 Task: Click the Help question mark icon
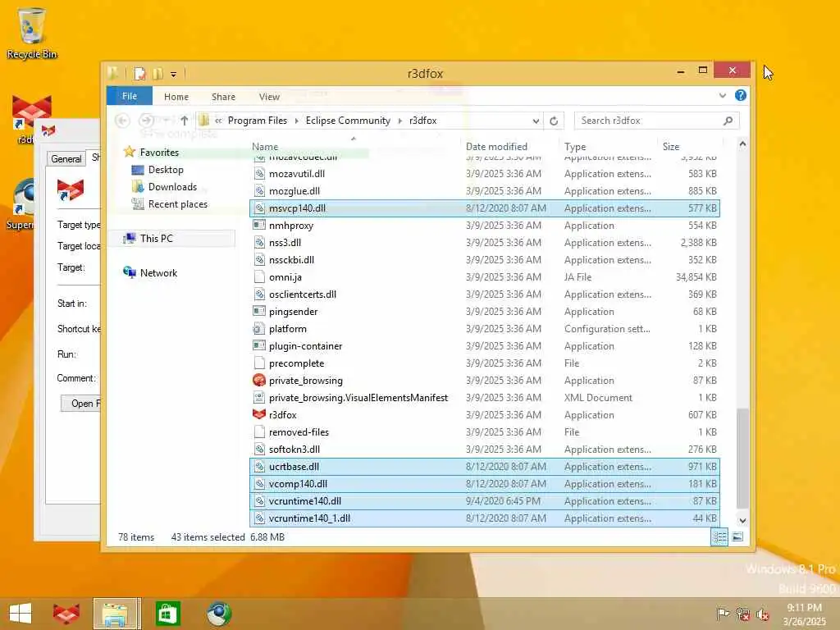click(741, 95)
